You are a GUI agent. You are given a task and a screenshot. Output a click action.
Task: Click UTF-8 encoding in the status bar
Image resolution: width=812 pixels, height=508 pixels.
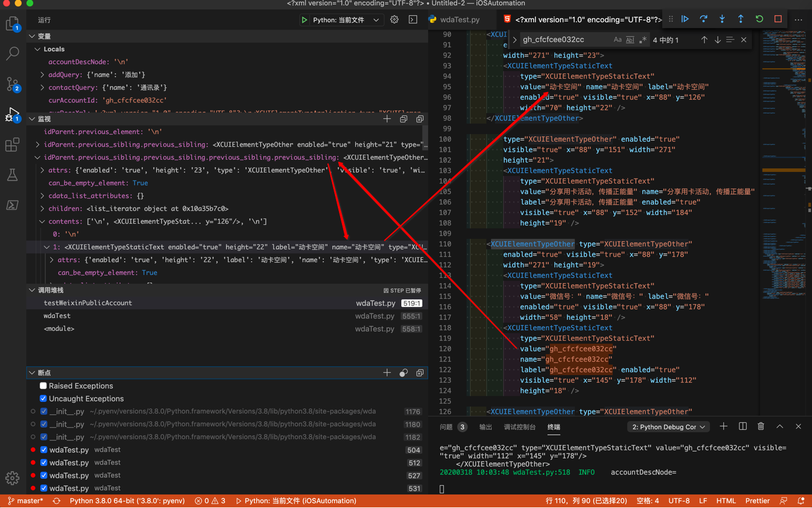(x=679, y=500)
